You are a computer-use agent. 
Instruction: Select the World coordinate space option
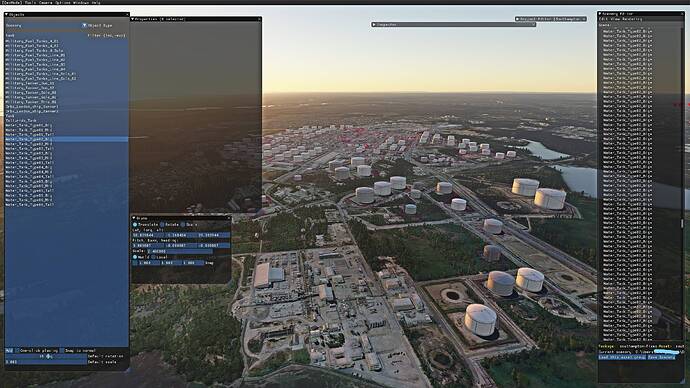coord(135,257)
